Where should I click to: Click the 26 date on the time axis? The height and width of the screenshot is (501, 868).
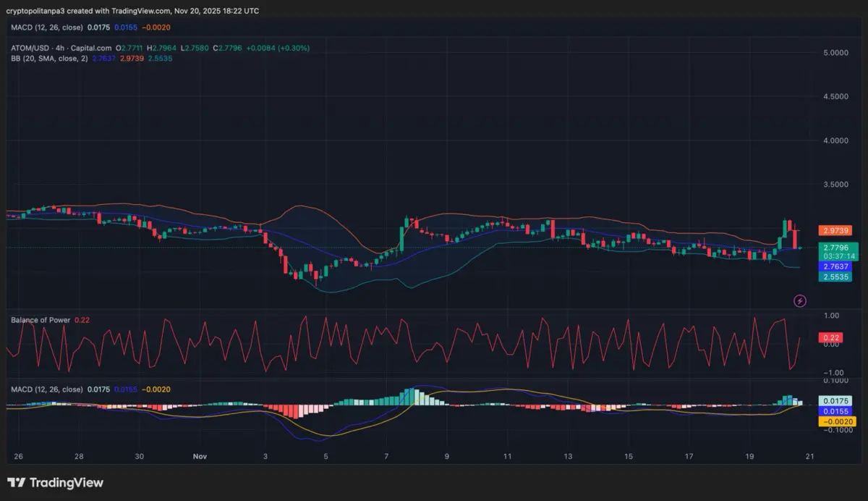[x=19, y=457]
